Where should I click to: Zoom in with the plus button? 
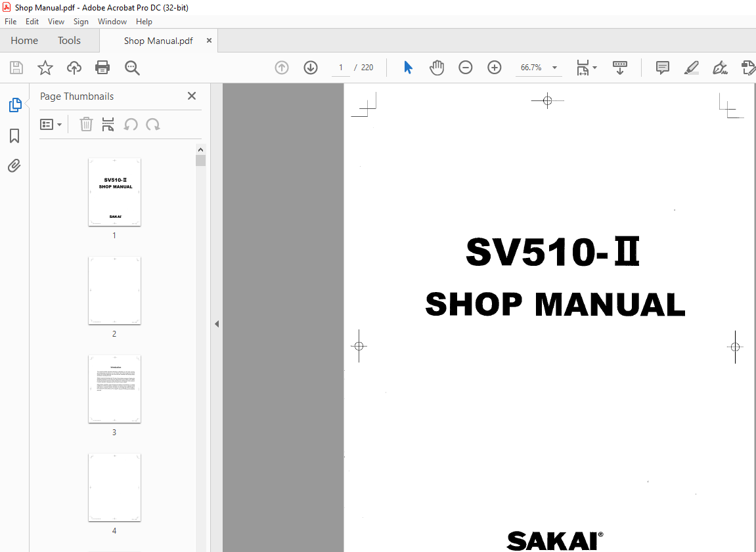494,68
